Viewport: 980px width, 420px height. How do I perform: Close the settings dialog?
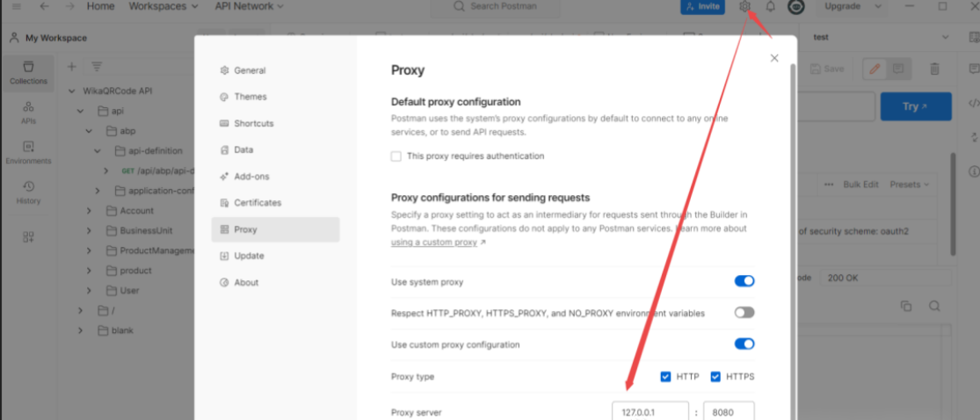[774, 58]
